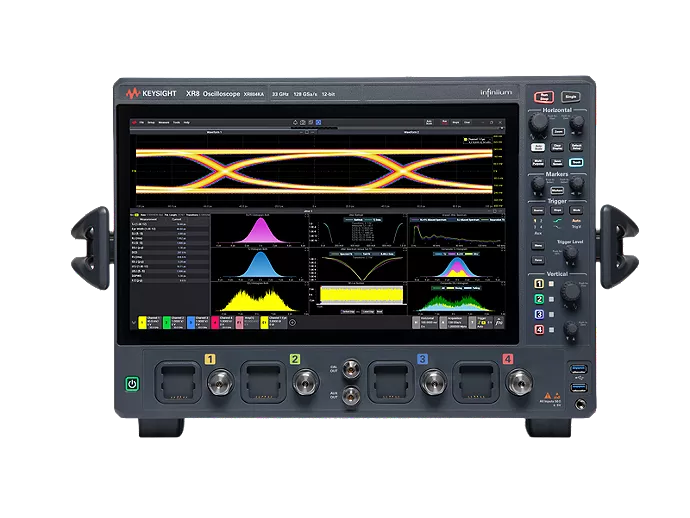Image resolution: width=690 pixels, height=518 pixels.
Task: Toggle vertical channel 3 blue button
Action: [x=539, y=314]
